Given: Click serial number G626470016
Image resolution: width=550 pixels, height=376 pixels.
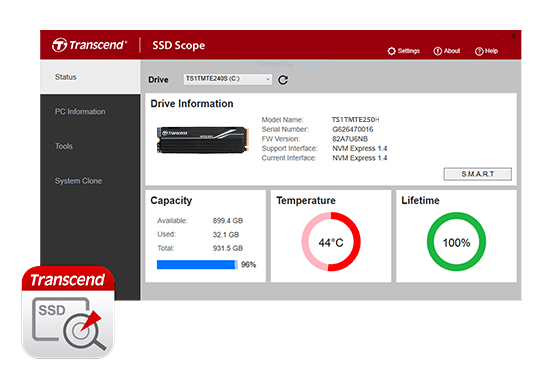Looking at the screenshot, I should [353, 129].
